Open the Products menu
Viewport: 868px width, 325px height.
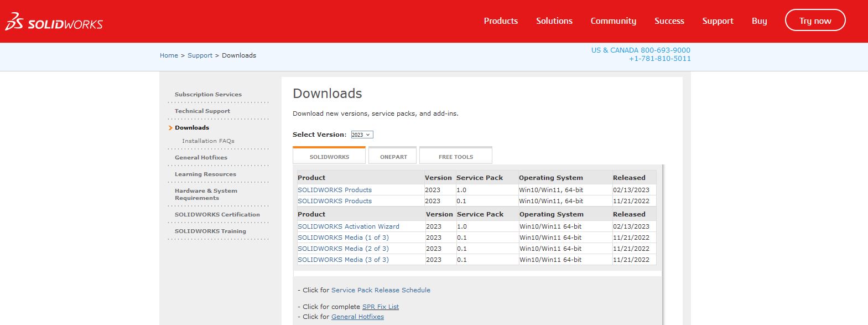click(500, 21)
